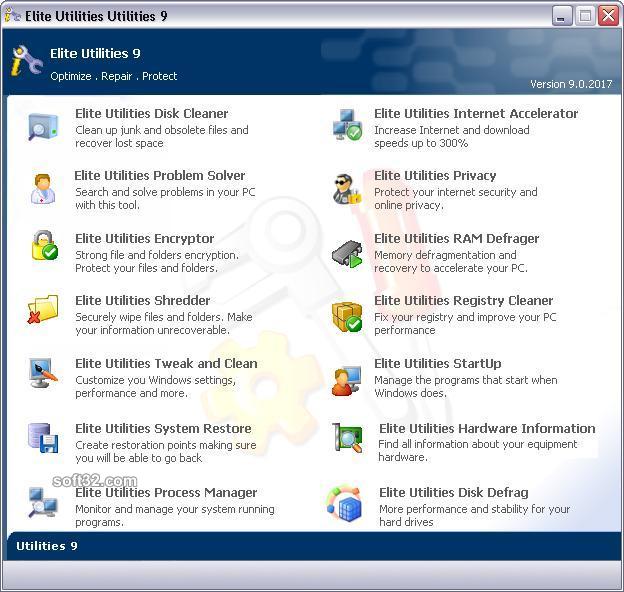Click the Disk Defrag blue cube icon
The width and height of the screenshot is (624, 592).
(345, 503)
